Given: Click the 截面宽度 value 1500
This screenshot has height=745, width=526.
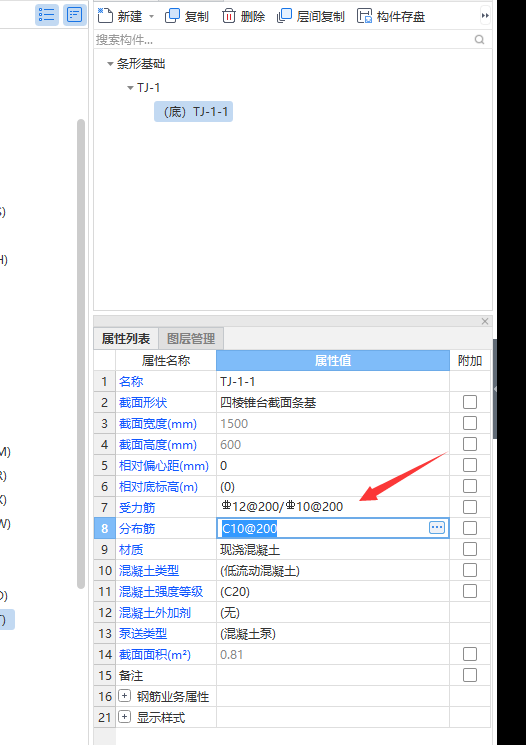Looking at the screenshot, I should (234, 423).
